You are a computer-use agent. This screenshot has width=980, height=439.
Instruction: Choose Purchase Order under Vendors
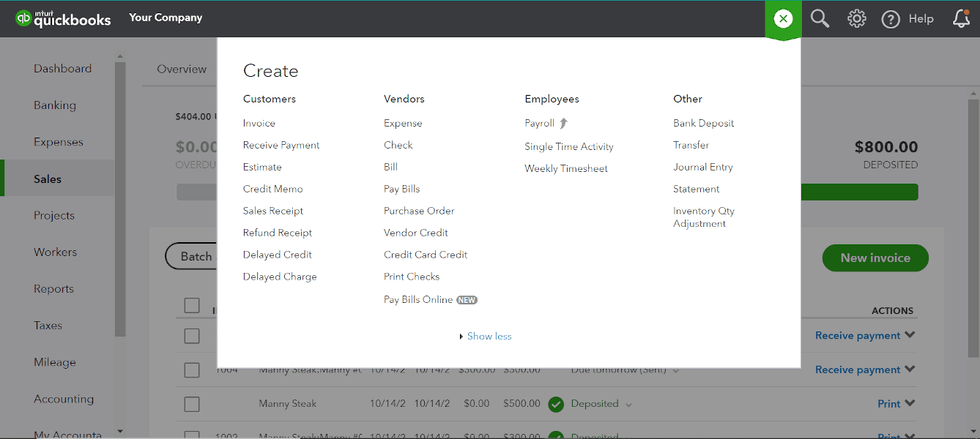(x=419, y=211)
